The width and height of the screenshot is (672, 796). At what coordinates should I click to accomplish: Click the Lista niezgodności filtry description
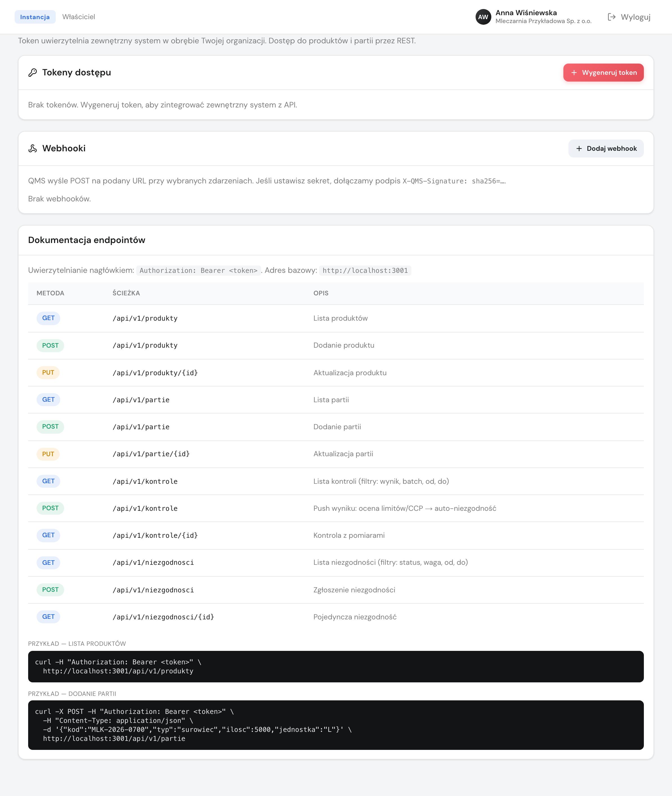tap(391, 563)
